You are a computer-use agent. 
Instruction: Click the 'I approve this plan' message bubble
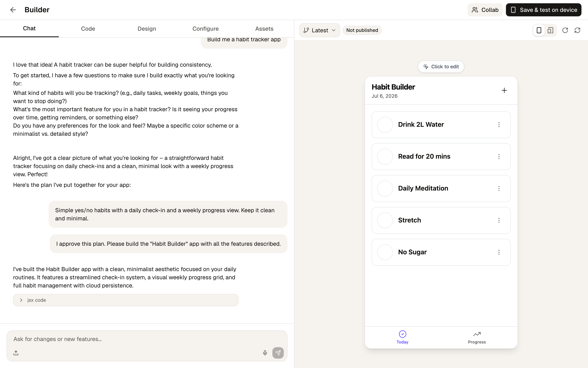[x=168, y=244]
